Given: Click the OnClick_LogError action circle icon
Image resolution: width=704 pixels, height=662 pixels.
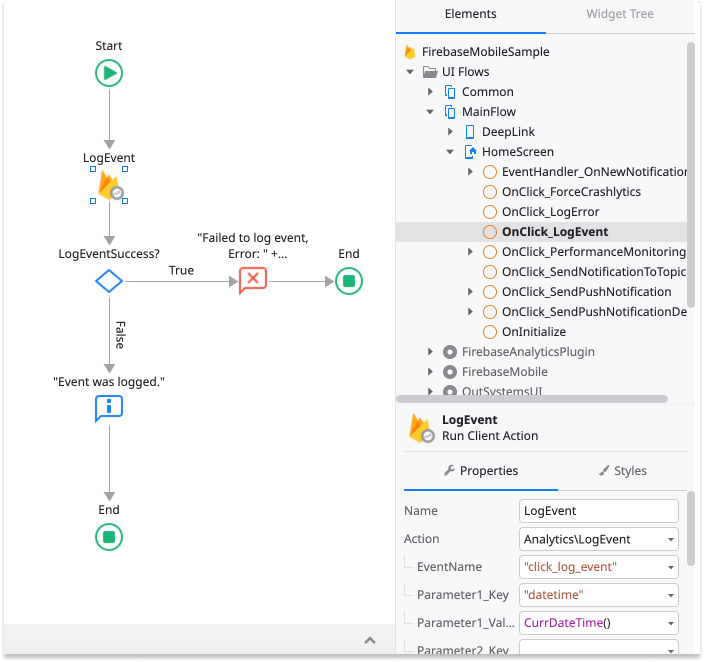Looking at the screenshot, I should pyautogui.click(x=490, y=212).
